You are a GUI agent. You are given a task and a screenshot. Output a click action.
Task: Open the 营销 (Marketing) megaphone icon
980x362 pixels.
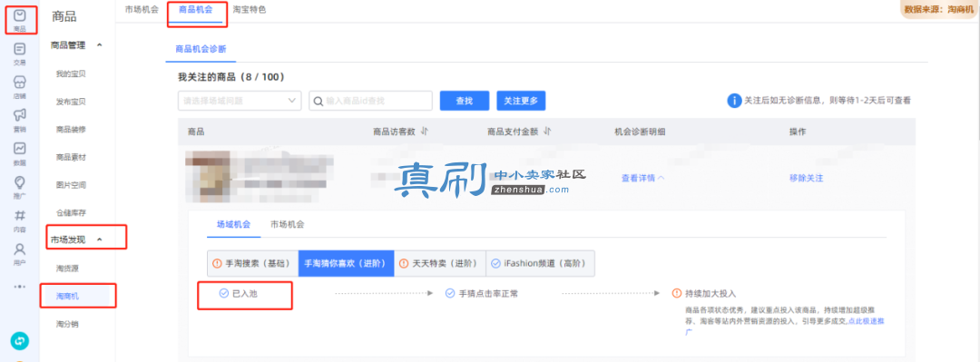tap(19, 115)
